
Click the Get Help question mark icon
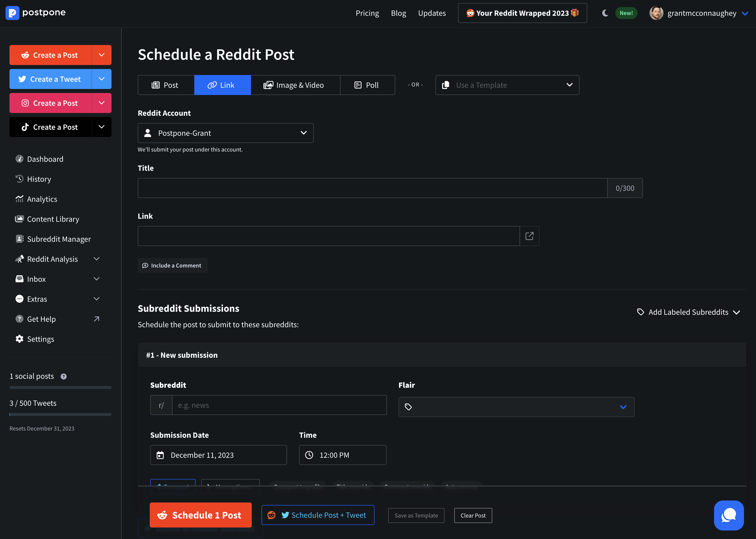click(19, 319)
